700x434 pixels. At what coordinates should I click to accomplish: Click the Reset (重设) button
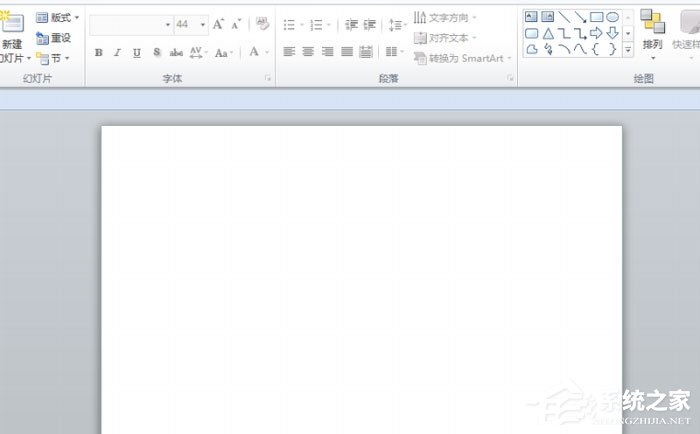(54, 38)
